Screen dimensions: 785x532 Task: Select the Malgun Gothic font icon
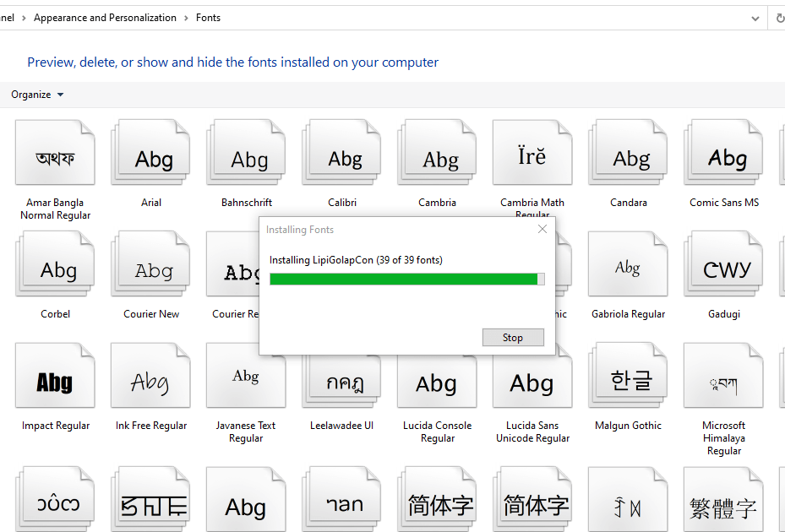point(629,377)
